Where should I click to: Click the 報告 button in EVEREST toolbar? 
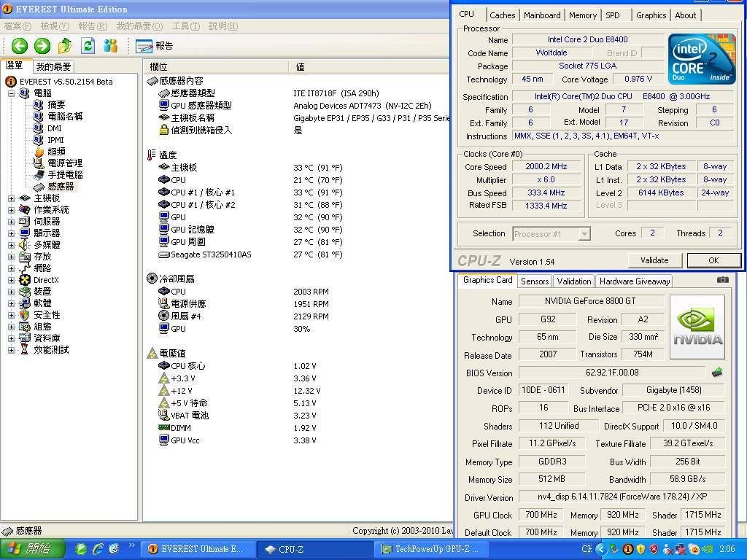click(x=154, y=46)
